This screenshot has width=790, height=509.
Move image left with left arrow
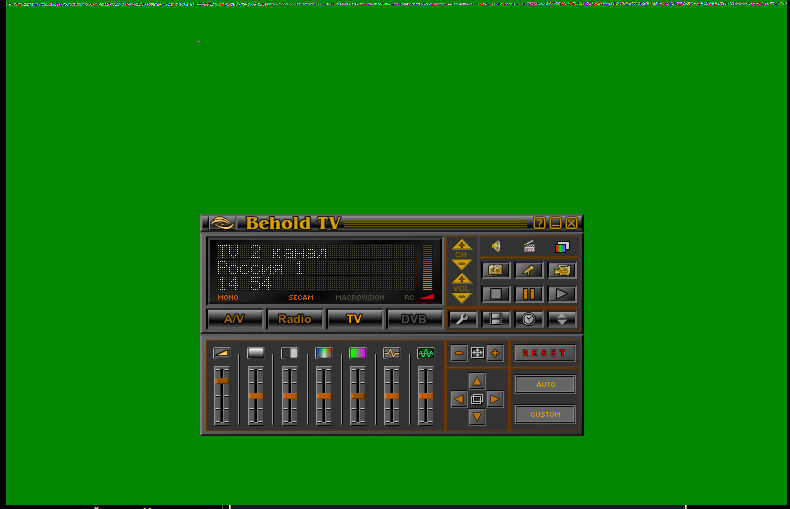[459, 399]
